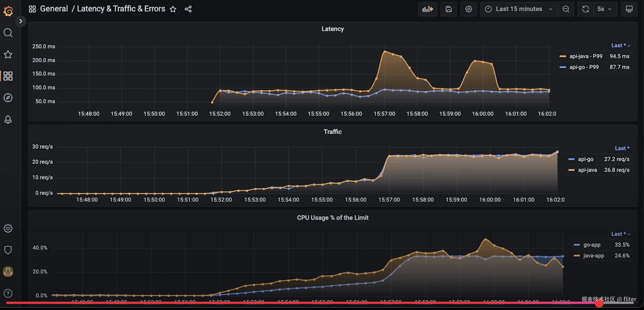Click the Add panel toolbar icon
Image resolution: width=644 pixels, height=310 pixels.
coord(427,9)
